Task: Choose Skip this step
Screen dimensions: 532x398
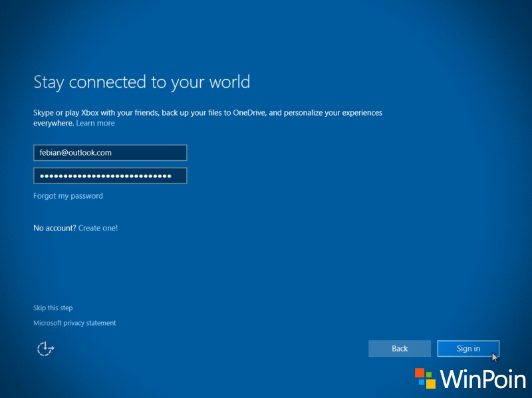Action: (x=53, y=308)
